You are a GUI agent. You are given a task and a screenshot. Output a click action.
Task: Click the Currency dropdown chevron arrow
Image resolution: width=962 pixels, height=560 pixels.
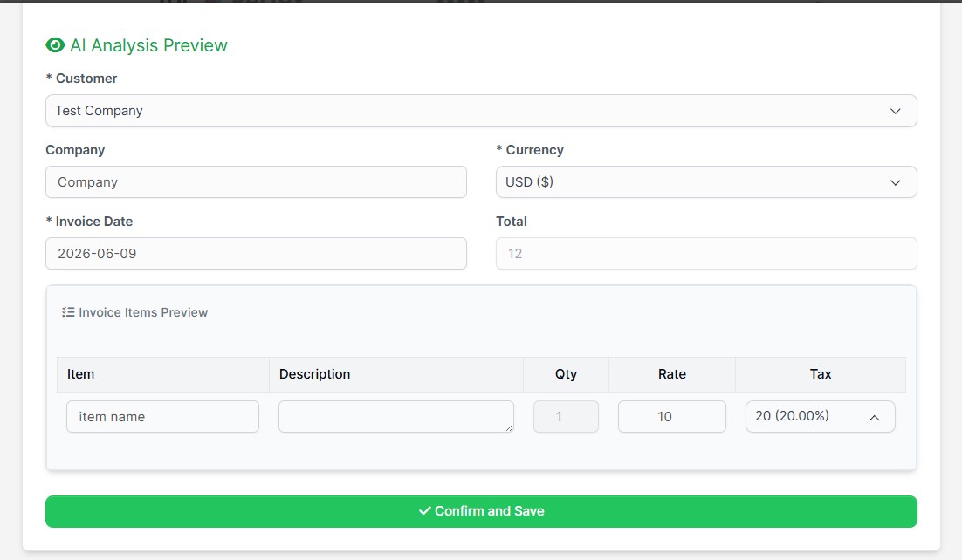tap(895, 183)
